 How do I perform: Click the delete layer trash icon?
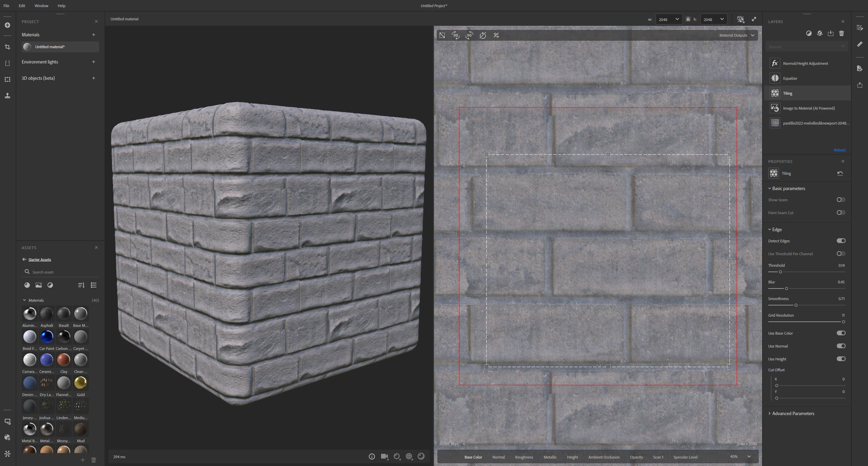(842, 33)
